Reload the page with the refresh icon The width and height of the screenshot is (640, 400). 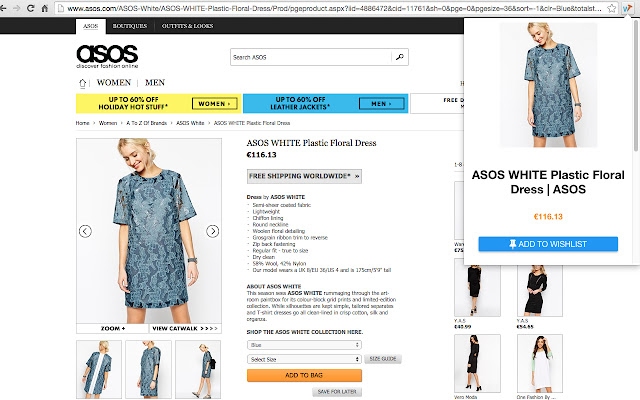coord(31,8)
